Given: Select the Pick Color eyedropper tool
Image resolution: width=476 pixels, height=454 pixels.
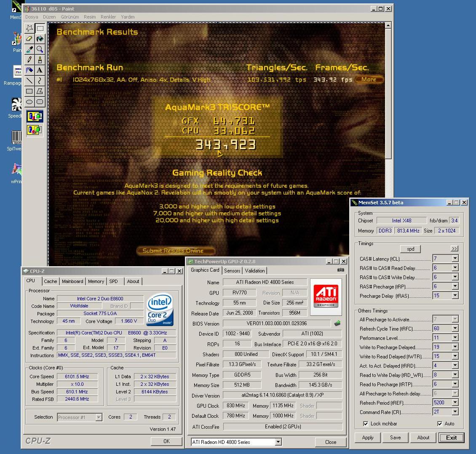Looking at the screenshot, I should 29,49.
